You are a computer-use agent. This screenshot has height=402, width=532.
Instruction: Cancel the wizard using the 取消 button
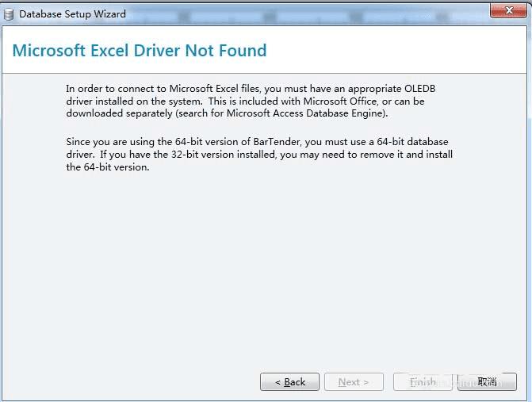487,382
